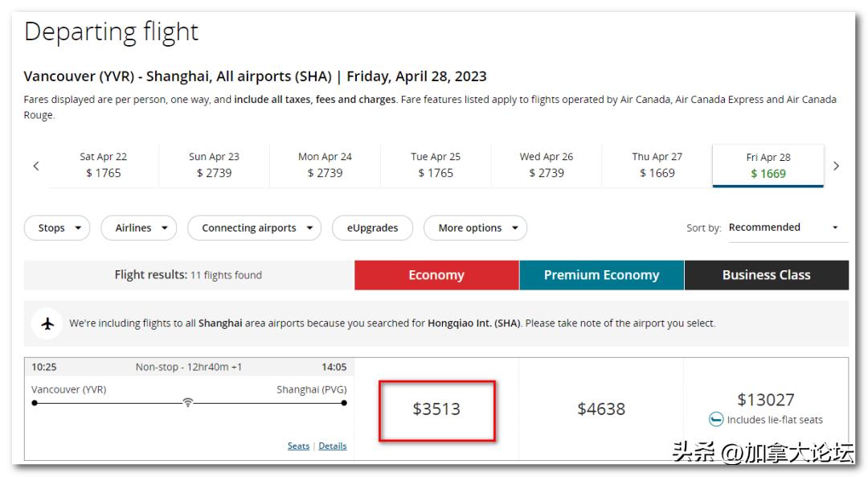The image size is (868, 477).
Task: Choose the Thu Apr 27 $1669 date
Action: click(657, 165)
